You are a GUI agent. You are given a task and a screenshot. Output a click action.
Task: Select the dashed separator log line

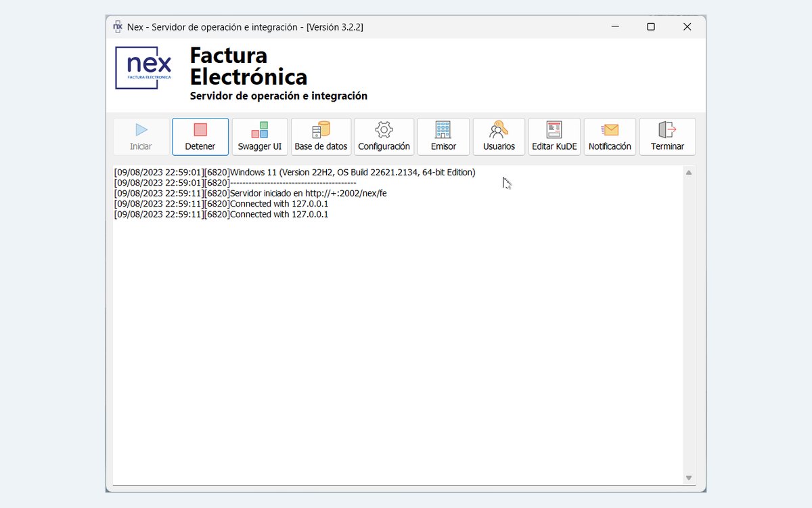coord(235,183)
